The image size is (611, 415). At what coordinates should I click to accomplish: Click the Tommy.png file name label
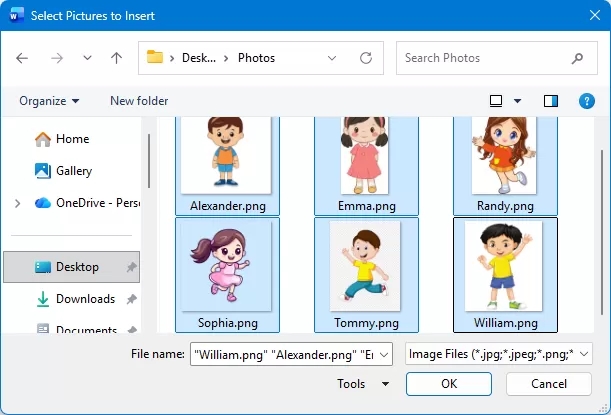[366, 323]
